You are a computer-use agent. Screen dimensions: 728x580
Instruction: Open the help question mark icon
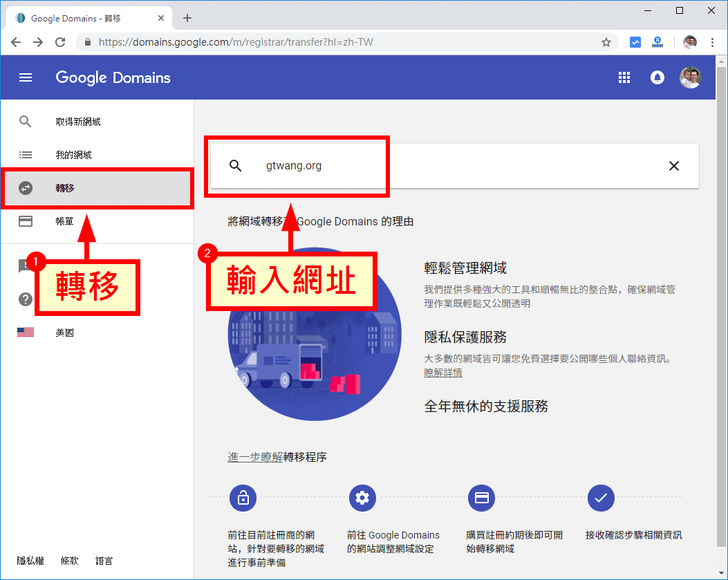(x=25, y=299)
